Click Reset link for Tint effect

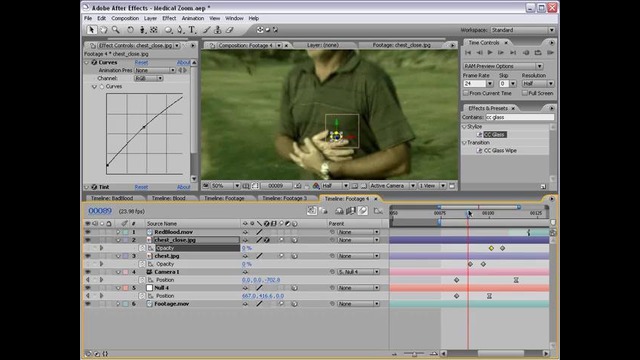(141, 187)
